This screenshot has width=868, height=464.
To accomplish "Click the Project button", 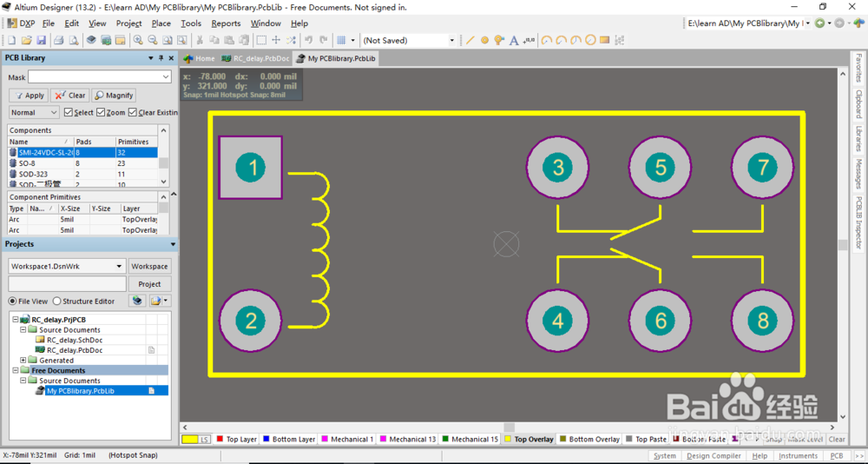I will pyautogui.click(x=149, y=284).
